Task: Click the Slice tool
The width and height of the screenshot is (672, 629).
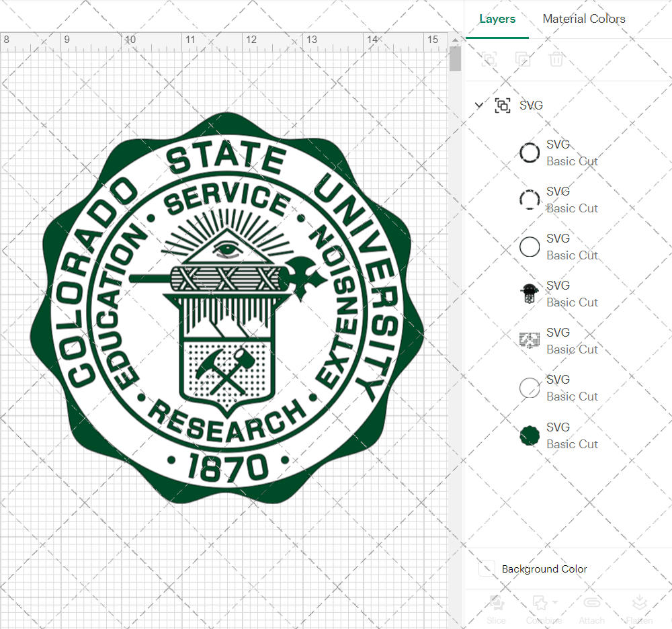Action: (x=497, y=609)
